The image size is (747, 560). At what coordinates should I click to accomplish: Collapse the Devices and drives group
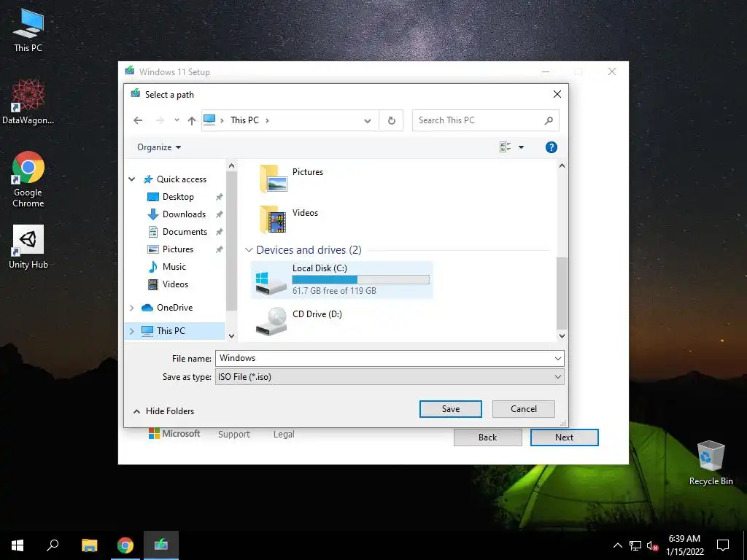[x=249, y=250]
